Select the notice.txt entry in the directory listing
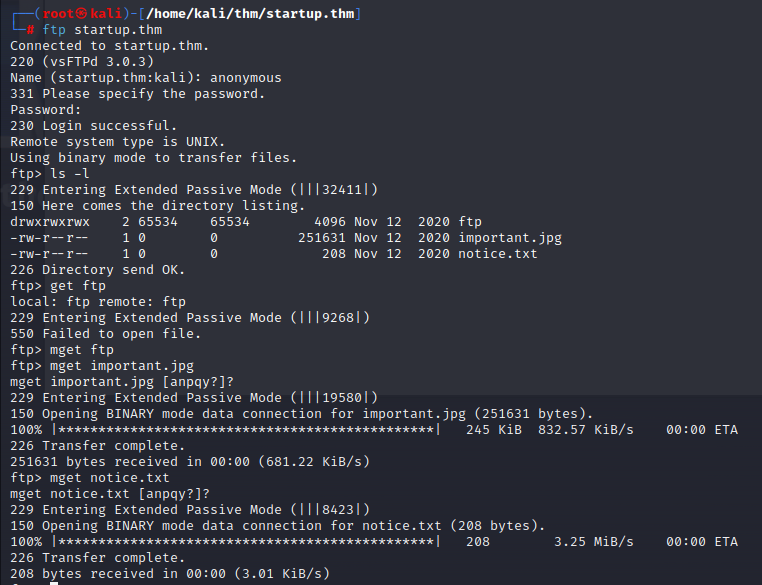This screenshot has height=585, width=762. (x=498, y=254)
